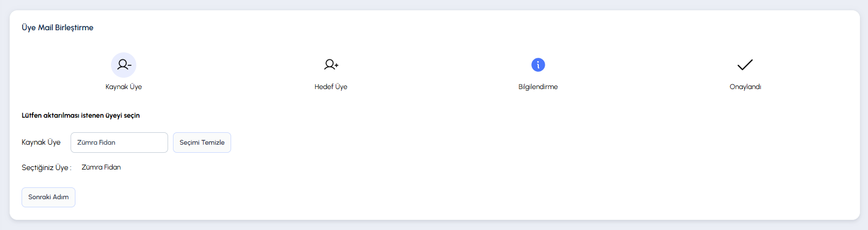Click the circular highlight behind the Kaynak Üye icon

[x=124, y=65]
